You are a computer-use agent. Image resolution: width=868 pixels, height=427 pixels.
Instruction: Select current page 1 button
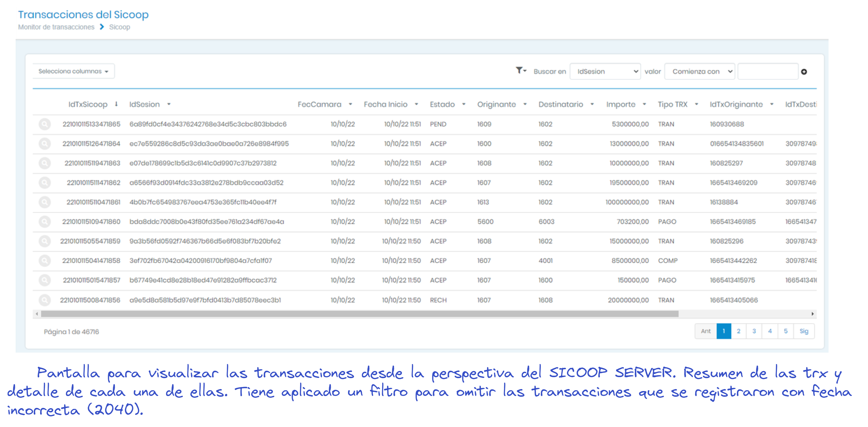tap(724, 331)
